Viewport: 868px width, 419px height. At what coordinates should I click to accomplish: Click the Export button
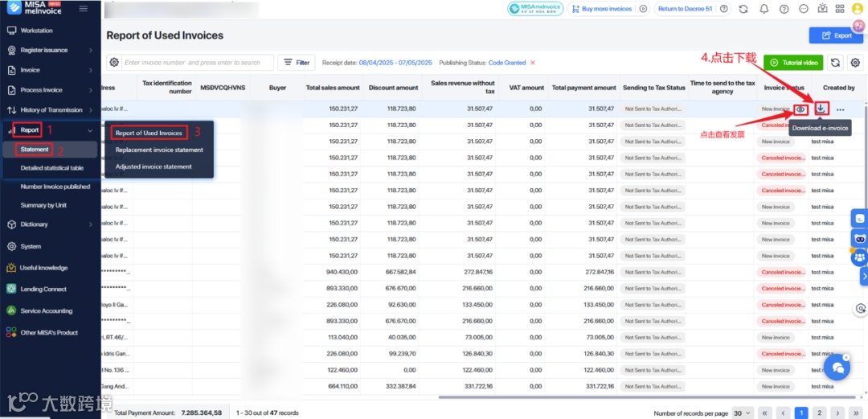[x=836, y=35]
